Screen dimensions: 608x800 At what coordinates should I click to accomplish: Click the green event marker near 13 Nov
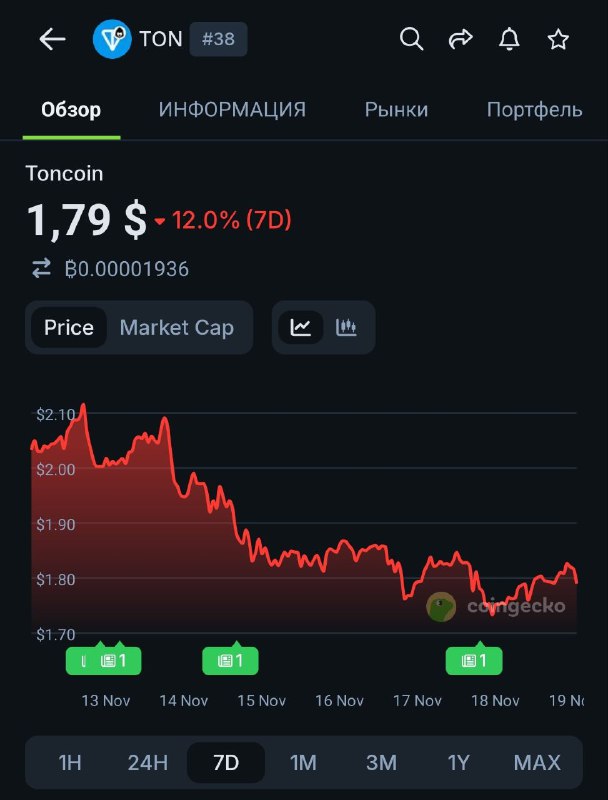(x=104, y=660)
